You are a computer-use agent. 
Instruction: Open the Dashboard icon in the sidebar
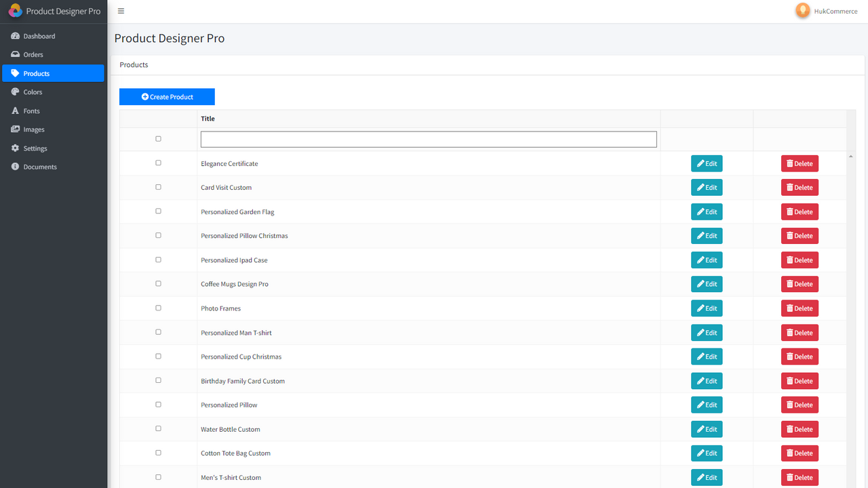15,35
